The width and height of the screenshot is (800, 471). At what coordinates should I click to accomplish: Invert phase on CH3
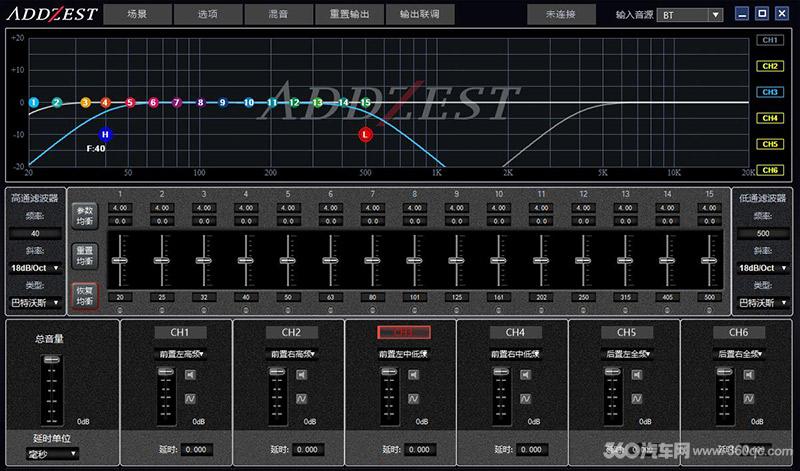[x=413, y=399]
